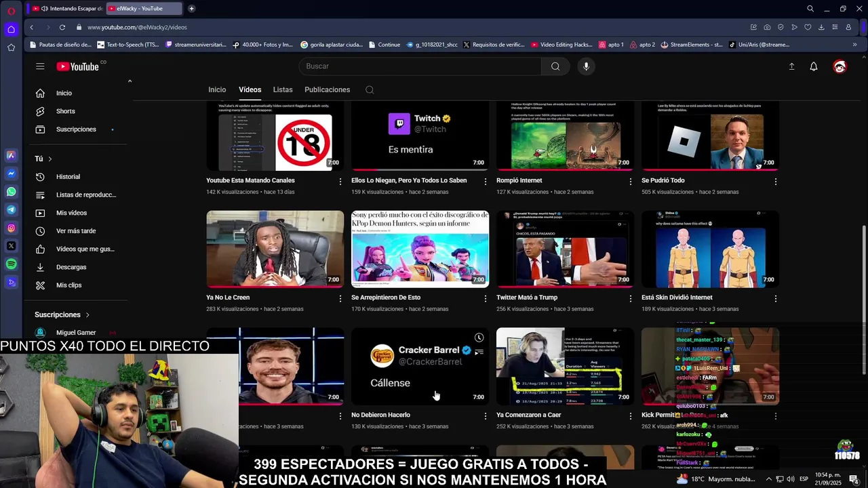The height and width of the screenshot is (488, 868).
Task: Open taskbar volume speaker icon
Action: [x=791, y=479]
